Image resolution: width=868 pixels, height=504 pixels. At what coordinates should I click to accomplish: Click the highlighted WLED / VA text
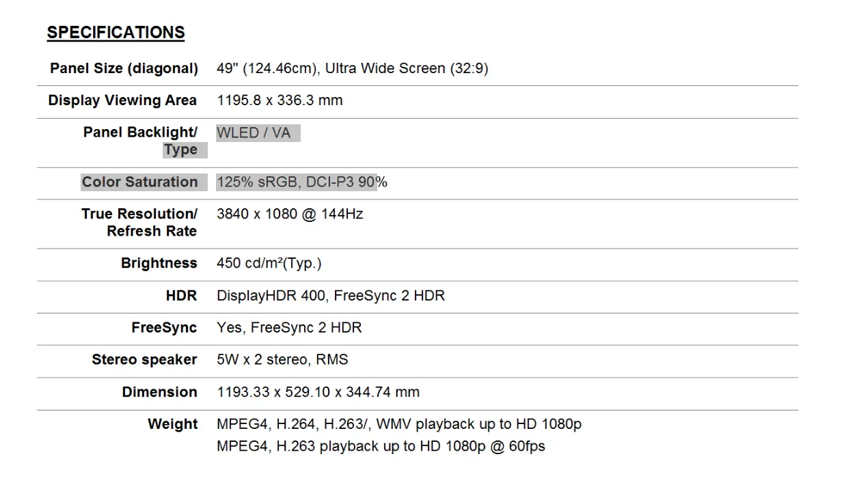pos(254,132)
